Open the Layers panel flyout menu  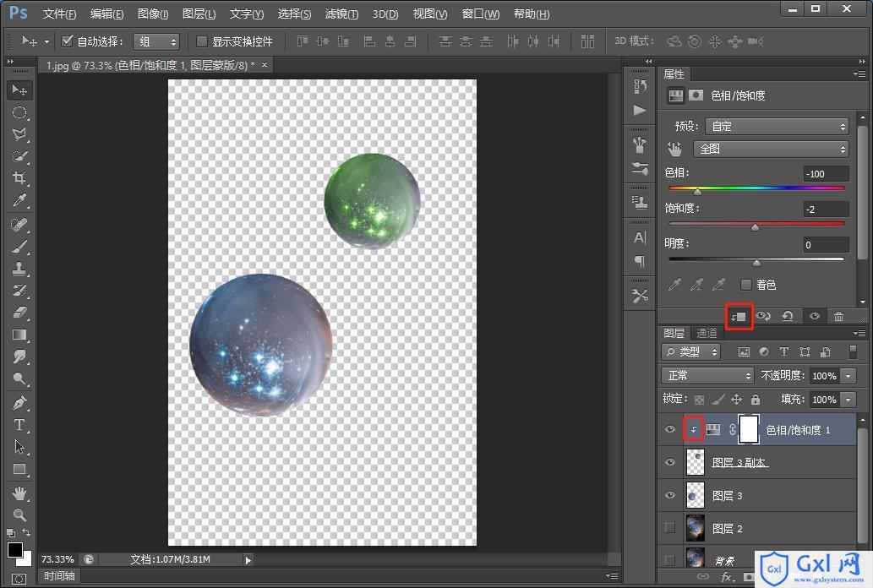[859, 333]
